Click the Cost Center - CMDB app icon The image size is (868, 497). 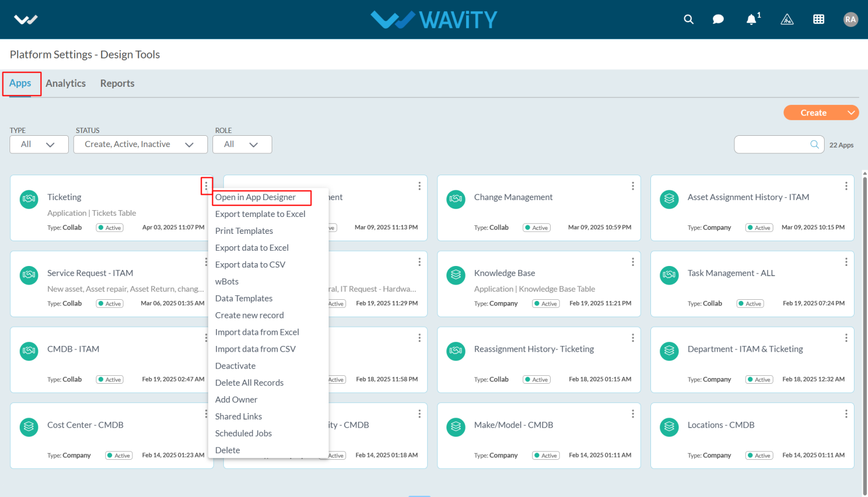pyautogui.click(x=29, y=427)
